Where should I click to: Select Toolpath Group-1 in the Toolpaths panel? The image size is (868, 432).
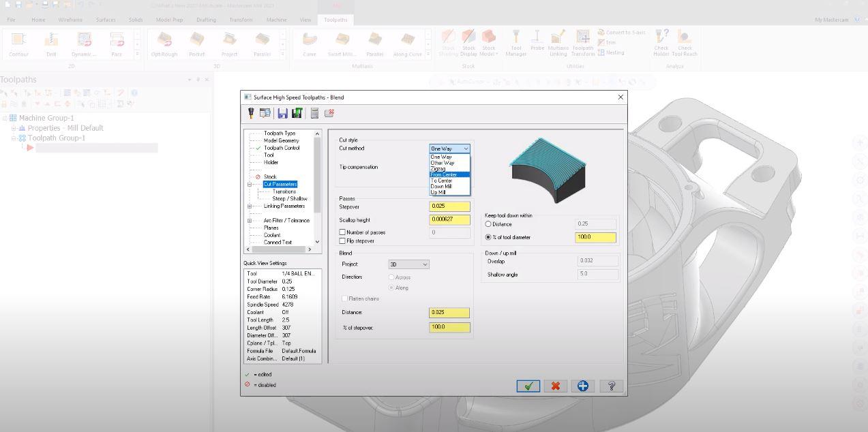[57, 138]
